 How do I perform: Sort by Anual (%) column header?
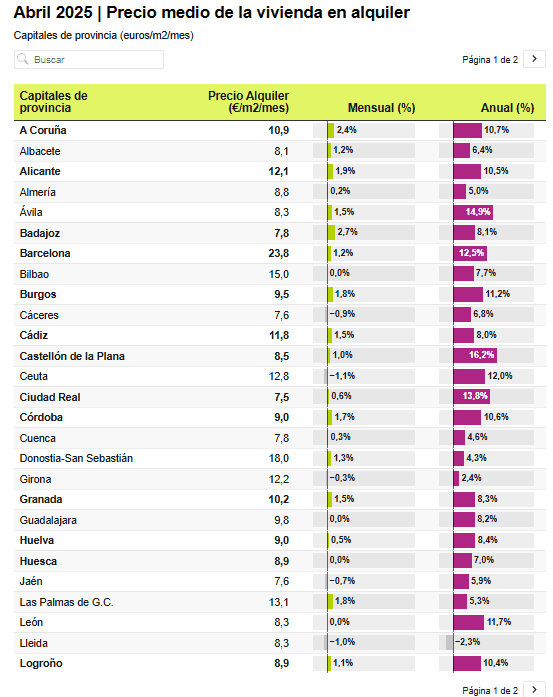[507, 108]
